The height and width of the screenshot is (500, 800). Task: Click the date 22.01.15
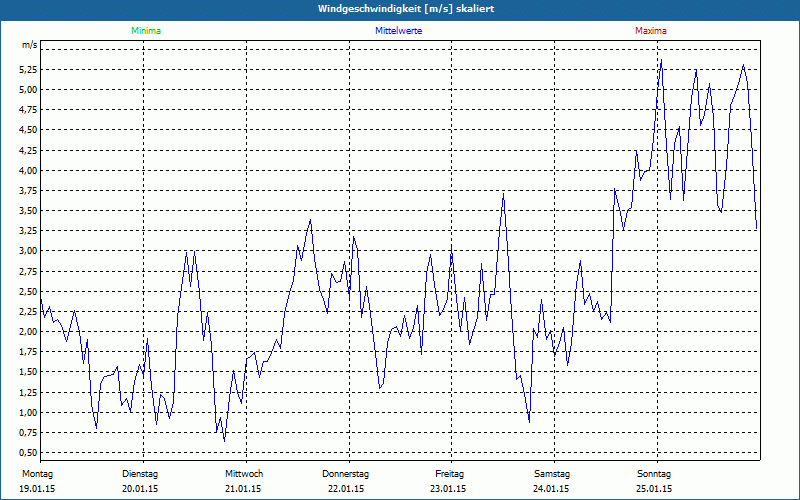(346, 489)
